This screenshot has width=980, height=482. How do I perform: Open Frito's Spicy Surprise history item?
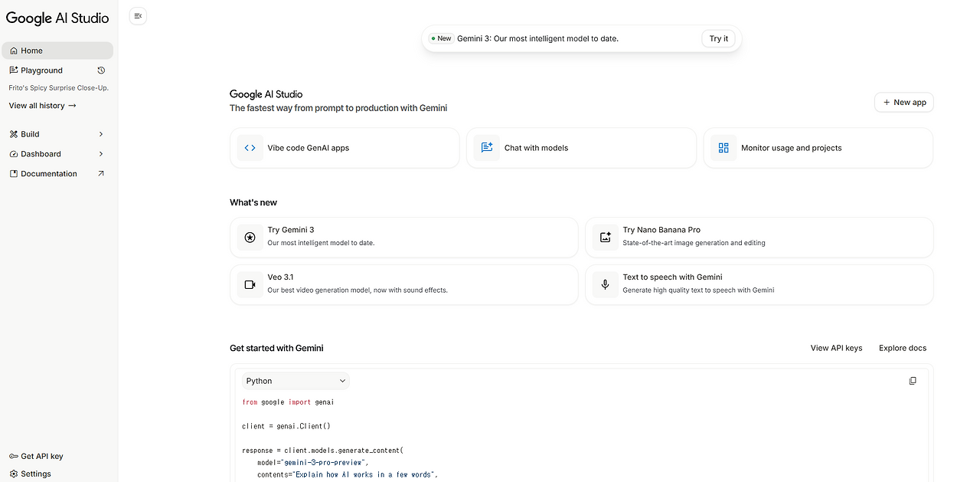pyautogui.click(x=58, y=88)
